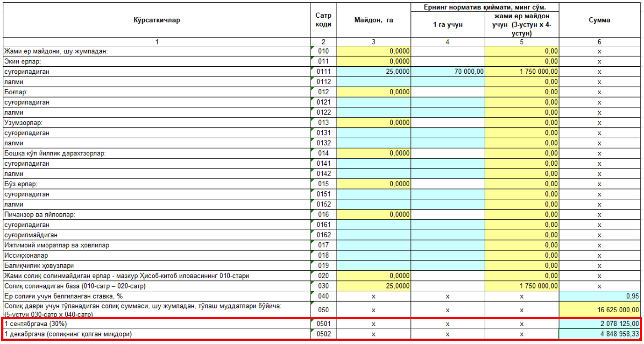Click the '1 сентябргача (30%)' row label
Viewport: 644px width, 344px height.
point(157,323)
